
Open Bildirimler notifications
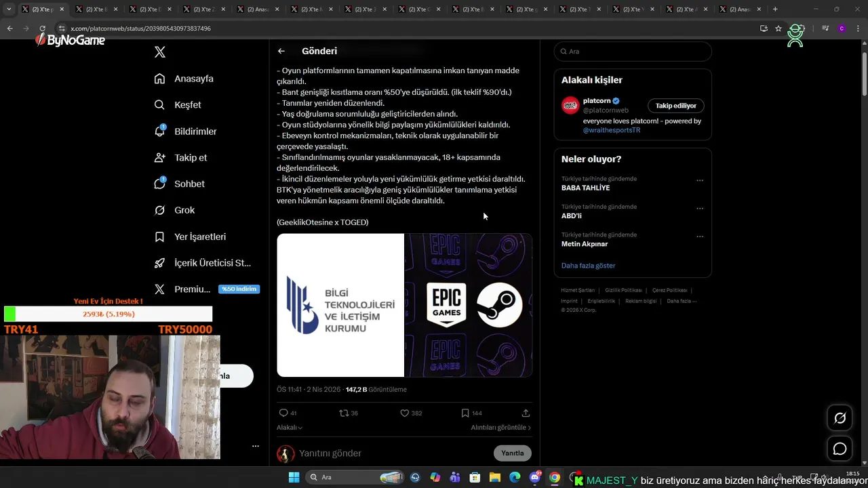185,131
